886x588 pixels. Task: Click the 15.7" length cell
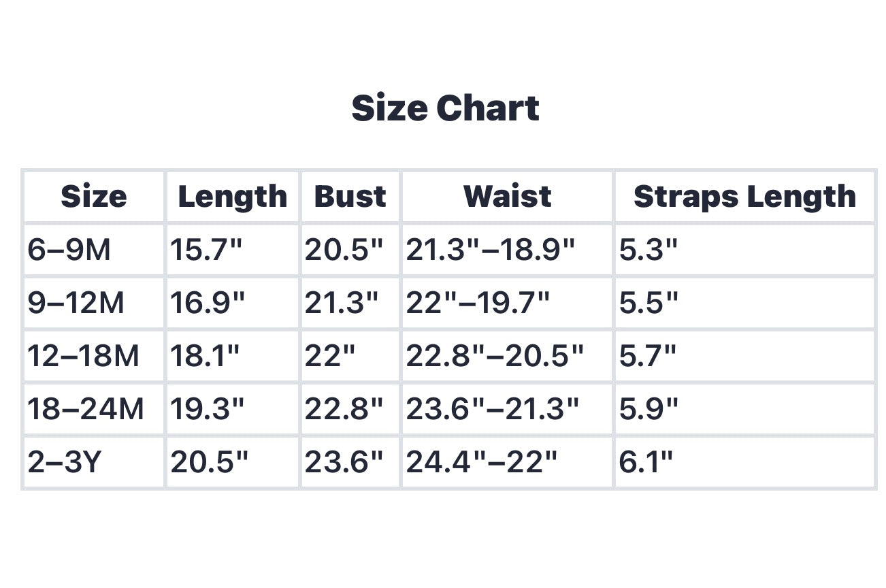coord(206,250)
